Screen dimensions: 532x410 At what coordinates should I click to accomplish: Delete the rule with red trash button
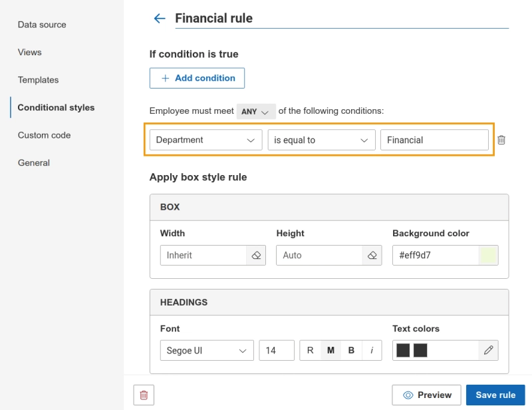144,395
